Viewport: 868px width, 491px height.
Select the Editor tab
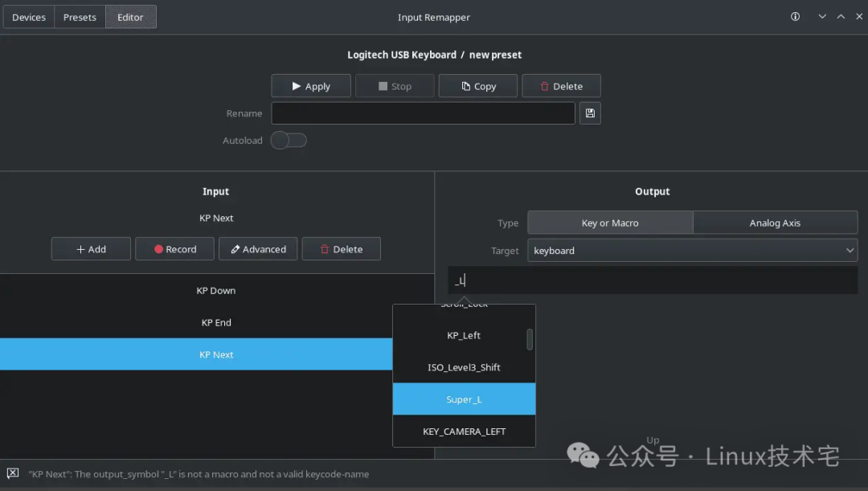131,17
